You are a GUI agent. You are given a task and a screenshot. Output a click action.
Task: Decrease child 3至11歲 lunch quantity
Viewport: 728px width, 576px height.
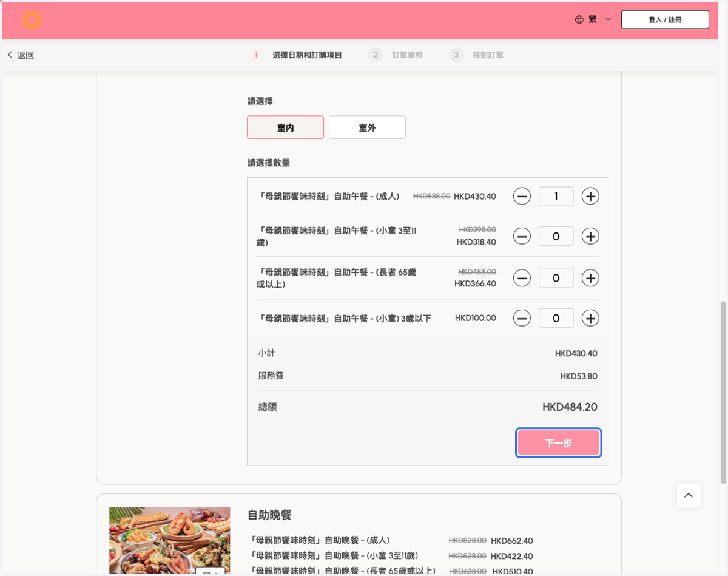[x=522, y=236]
